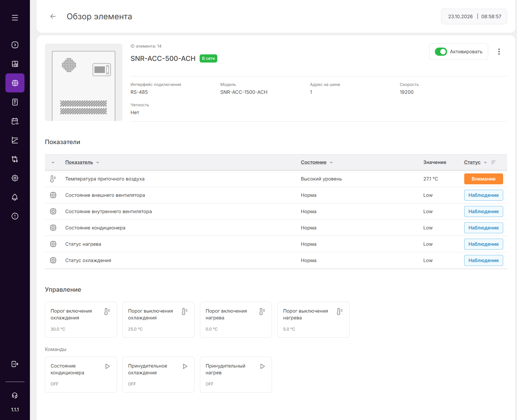The image size is (517, 420).
Task: Open the document list sidebar icon
Action: pyautogui.click(x=15, y=102)
